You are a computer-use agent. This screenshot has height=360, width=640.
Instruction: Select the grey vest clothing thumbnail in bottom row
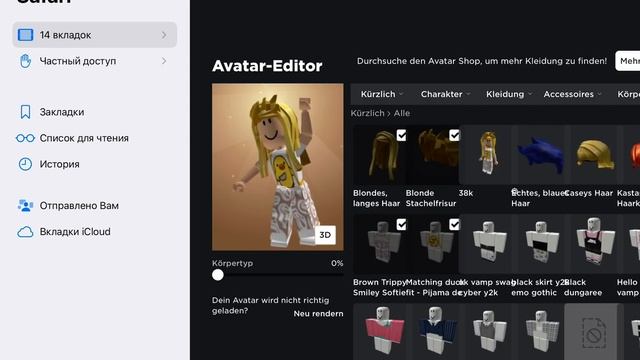point(485,331)
